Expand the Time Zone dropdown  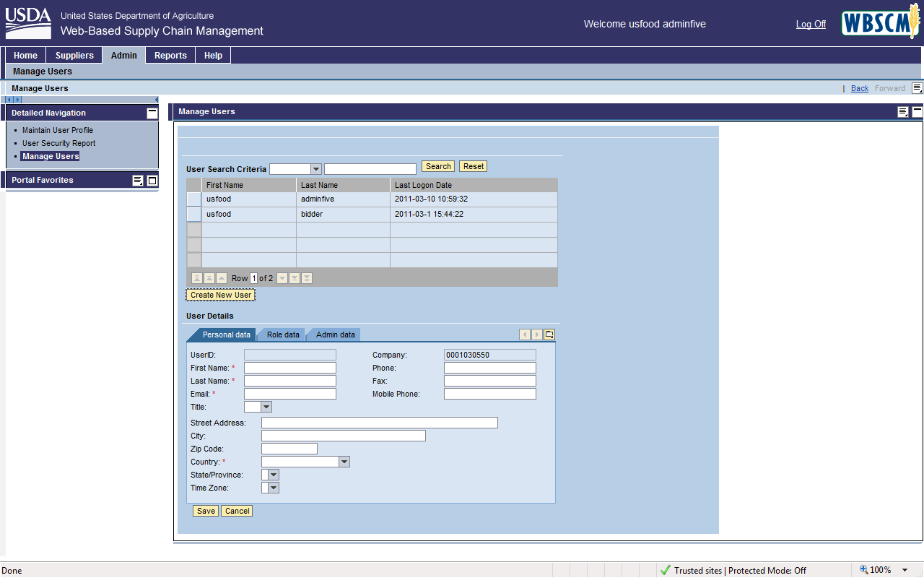point(274,488)
